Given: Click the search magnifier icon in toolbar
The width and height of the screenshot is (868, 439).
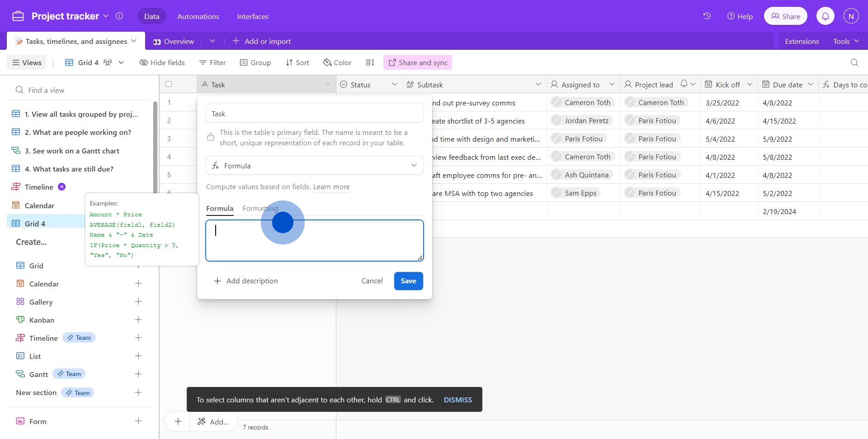Looking at the screenshot, I should coord(854,62).
